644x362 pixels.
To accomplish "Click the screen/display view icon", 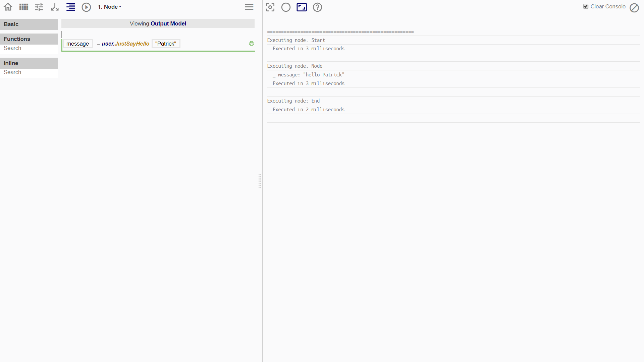I will (302, 7).
